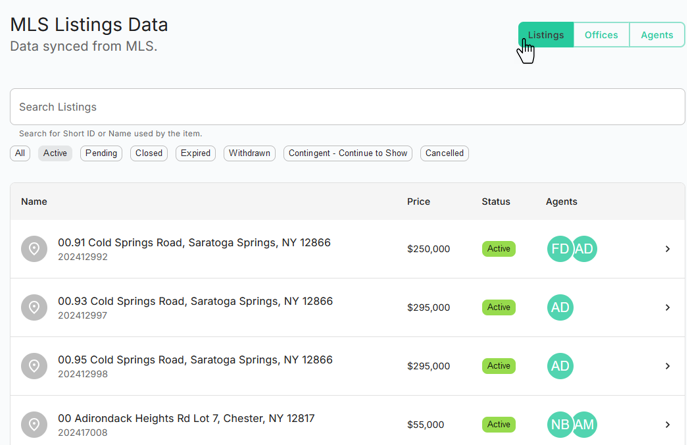Expand the 00.91 Cold Springs Road row chevron
This screenshot has height=445, width=687.
click(x=667, y=249)
